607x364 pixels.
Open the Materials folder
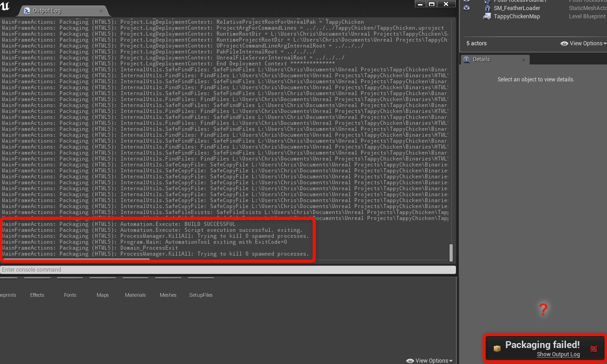[135, 295]
